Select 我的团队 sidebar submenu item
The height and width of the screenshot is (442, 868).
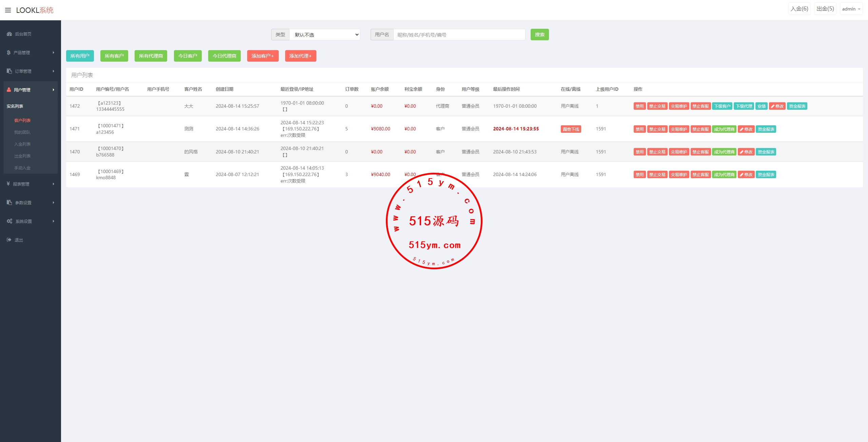tap(22, 132)
